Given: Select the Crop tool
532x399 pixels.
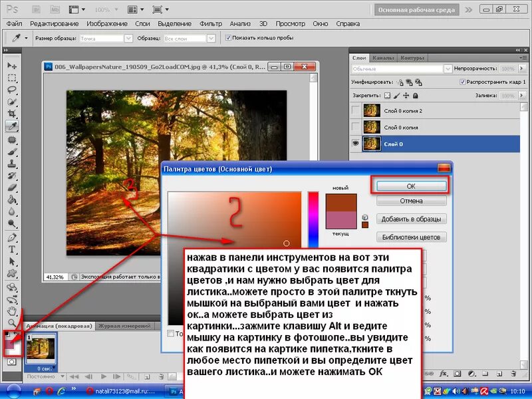Looking at the screenshot, I should [x=12, y=114].
